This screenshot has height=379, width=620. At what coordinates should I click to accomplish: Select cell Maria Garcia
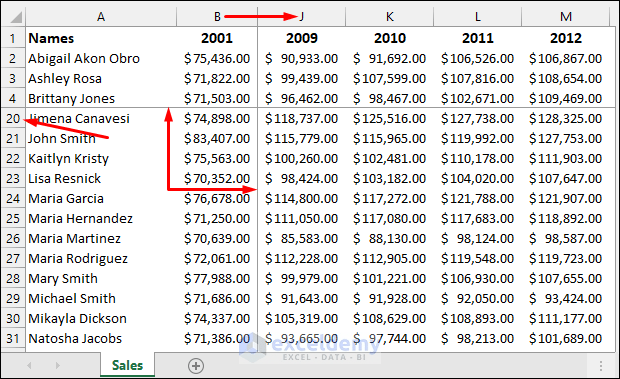101,198
